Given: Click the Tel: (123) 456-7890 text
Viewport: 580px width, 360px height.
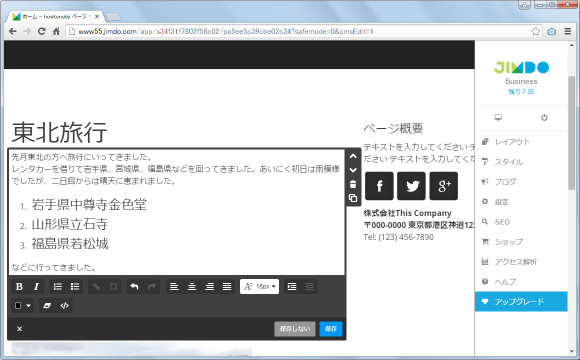Looking at the screenshot, I should (x=398, y=237).
